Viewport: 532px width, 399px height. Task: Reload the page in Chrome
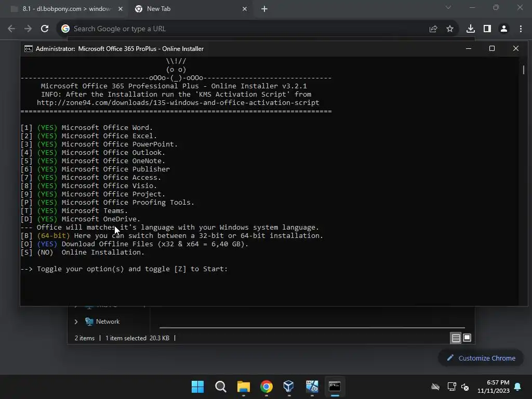45,29
